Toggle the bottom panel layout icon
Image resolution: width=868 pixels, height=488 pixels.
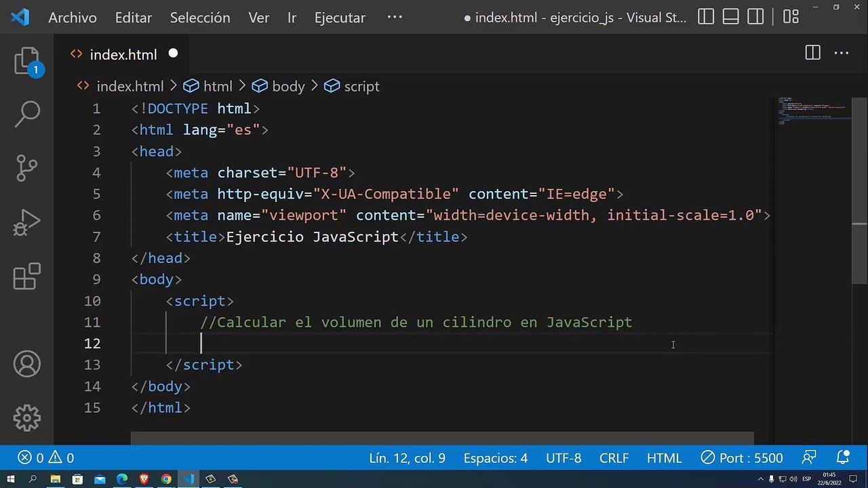click(730, 18)
